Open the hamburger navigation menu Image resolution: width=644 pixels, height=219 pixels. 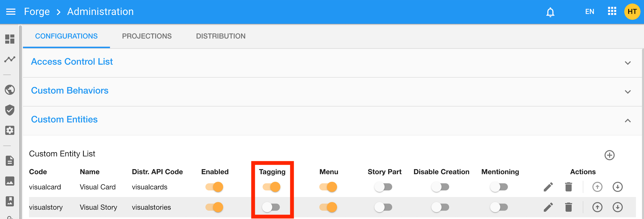(11, 12)
